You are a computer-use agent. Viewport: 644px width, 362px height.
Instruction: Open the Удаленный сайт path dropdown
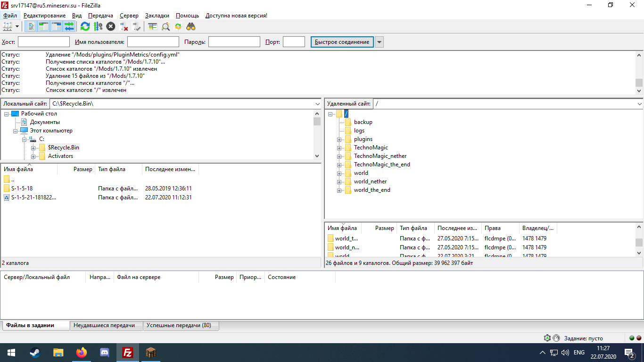coord(639,104)
